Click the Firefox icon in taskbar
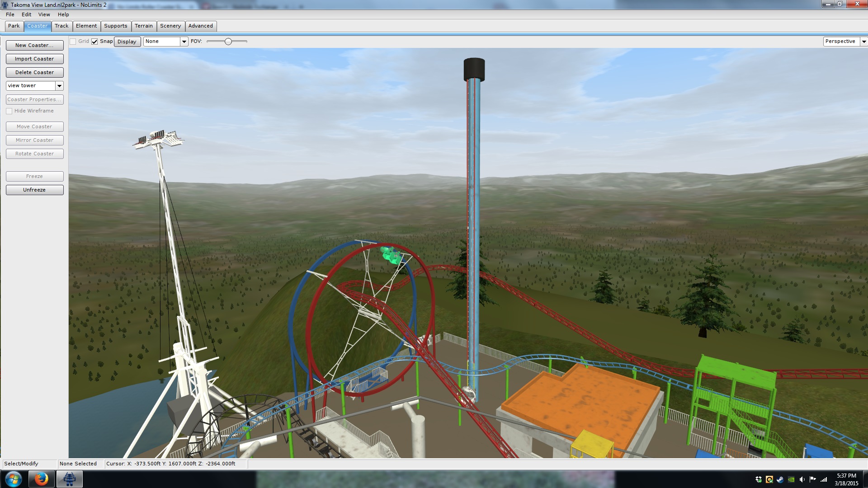 pos(41,479)
